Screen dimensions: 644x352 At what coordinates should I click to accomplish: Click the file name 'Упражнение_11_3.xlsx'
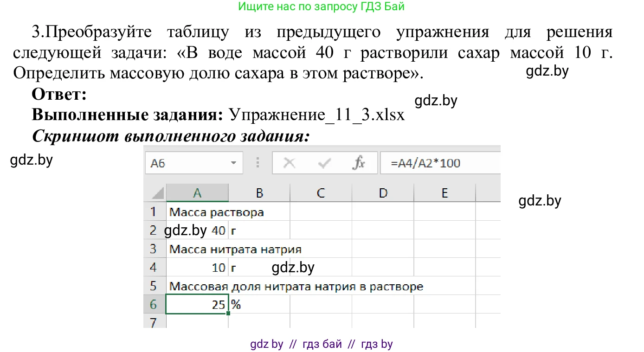(x=317, y=115)
